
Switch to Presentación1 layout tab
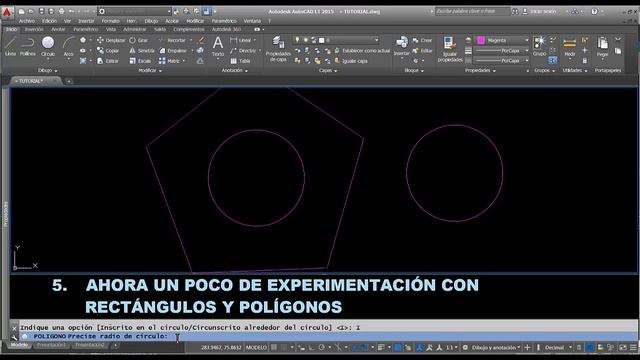coord(51,345)
